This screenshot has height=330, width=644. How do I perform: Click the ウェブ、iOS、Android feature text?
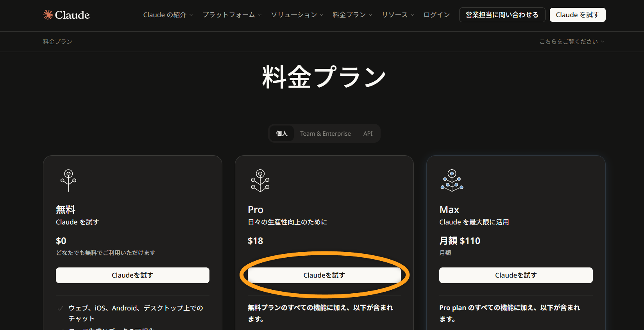(x=136, y=313)
